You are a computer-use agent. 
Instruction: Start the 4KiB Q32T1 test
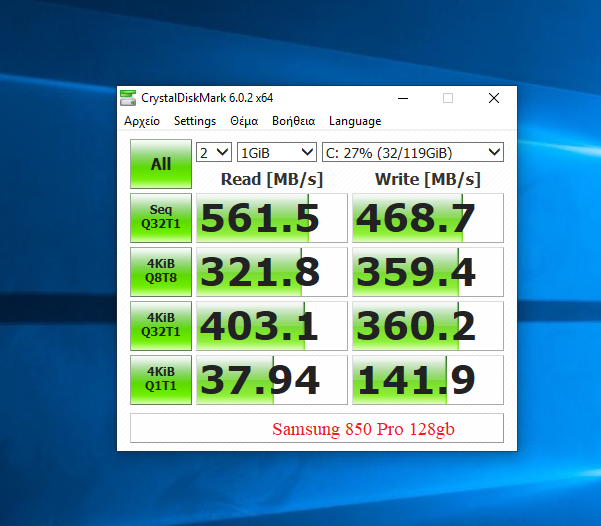tap(161, 326)
